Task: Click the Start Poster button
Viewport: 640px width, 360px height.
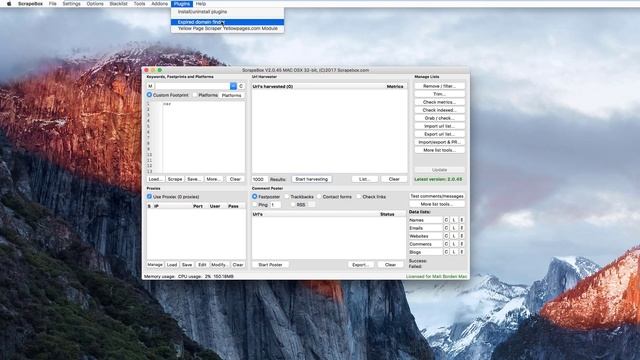Action: click(270, 264)
